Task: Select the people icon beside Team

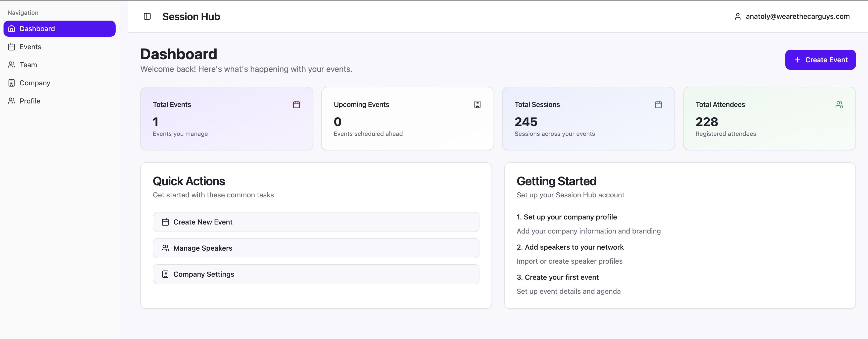Action: [x=12, y=65]
